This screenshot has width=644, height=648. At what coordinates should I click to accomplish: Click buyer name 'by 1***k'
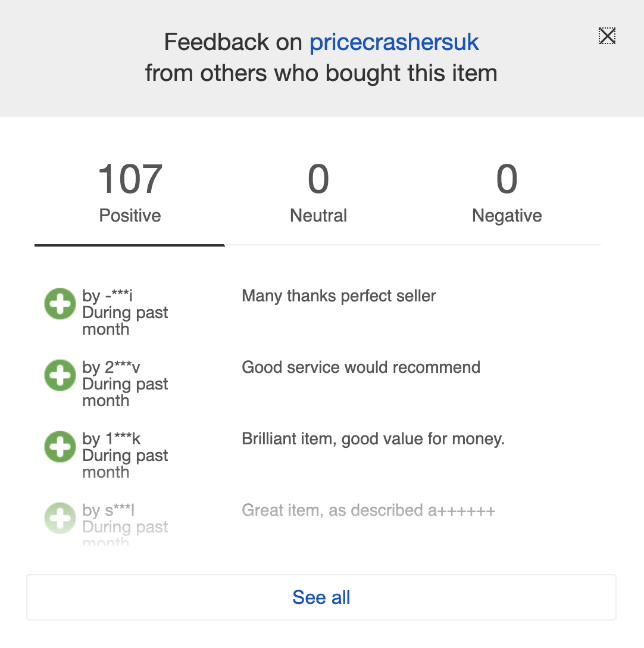click(x=111, y=439)
